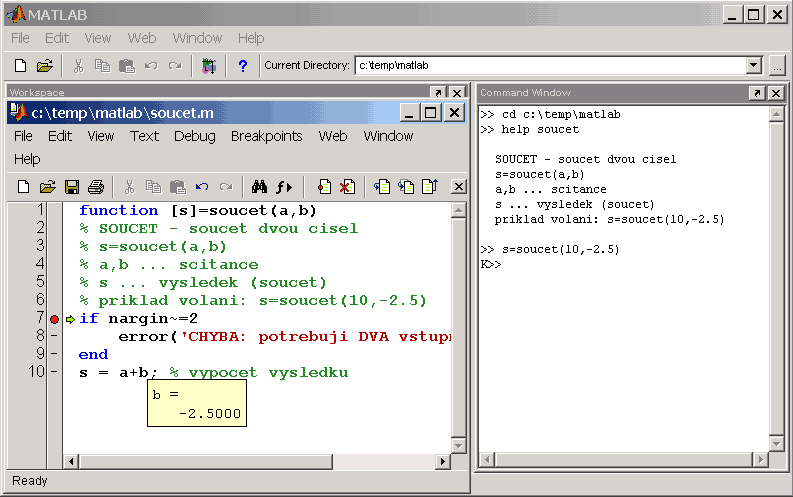Click 'if nargin~=2' code line
The width and height of the screenshot is (793, 497).
(x=138, y=319)
